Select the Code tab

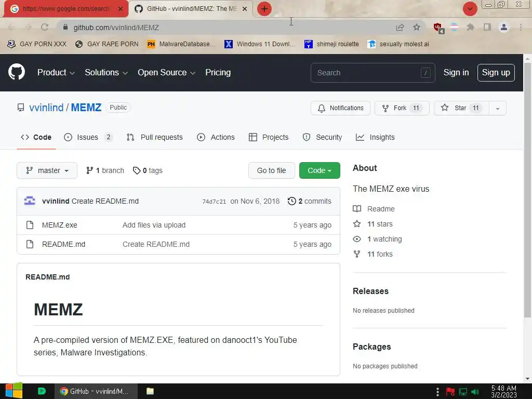click(36, 137)
